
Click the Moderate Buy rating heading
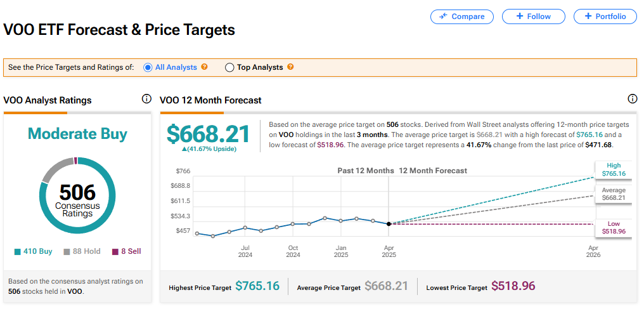[x=77, y=134]
